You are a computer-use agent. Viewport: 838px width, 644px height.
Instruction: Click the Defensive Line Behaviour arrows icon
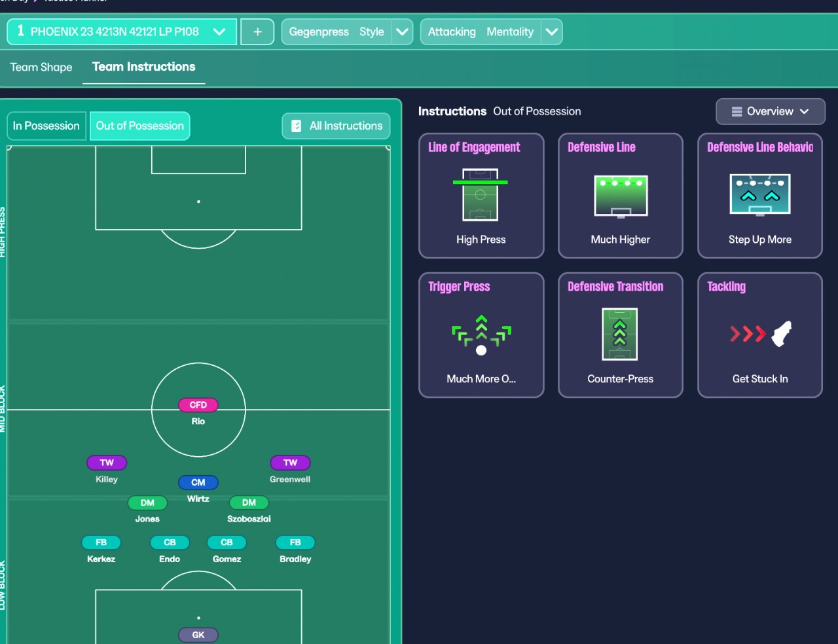click(760, 194)
